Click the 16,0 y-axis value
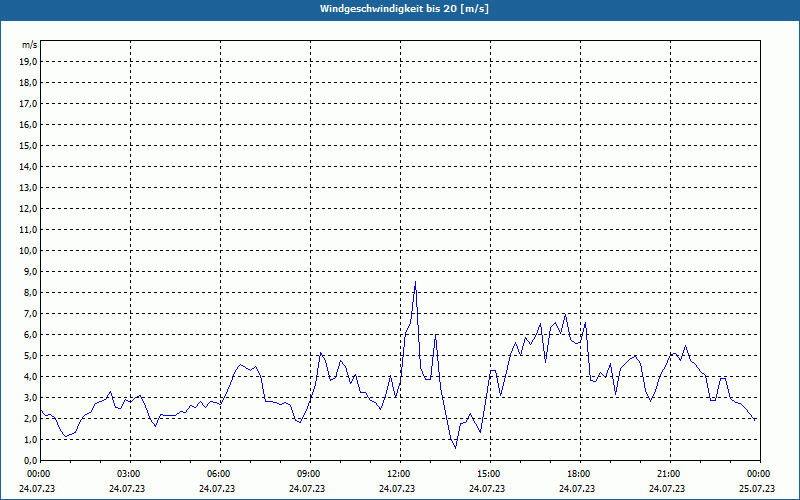800x500 pixels. click(28, 124)
